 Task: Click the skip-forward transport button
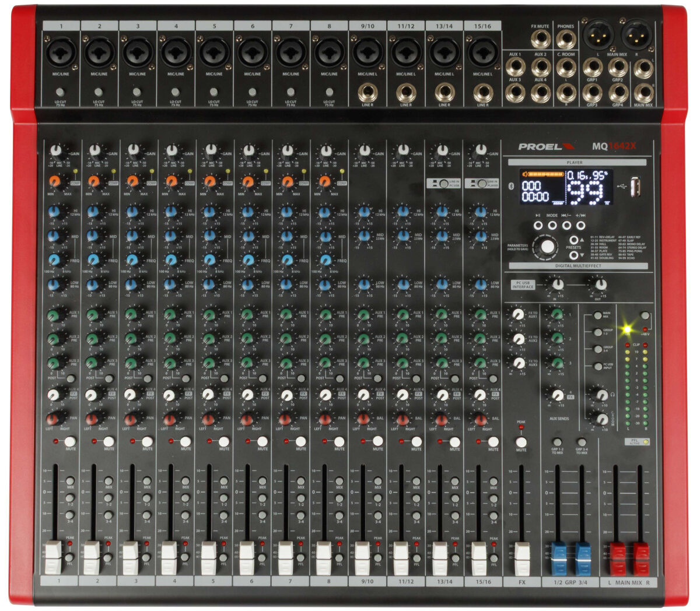(x=581, y=226)
